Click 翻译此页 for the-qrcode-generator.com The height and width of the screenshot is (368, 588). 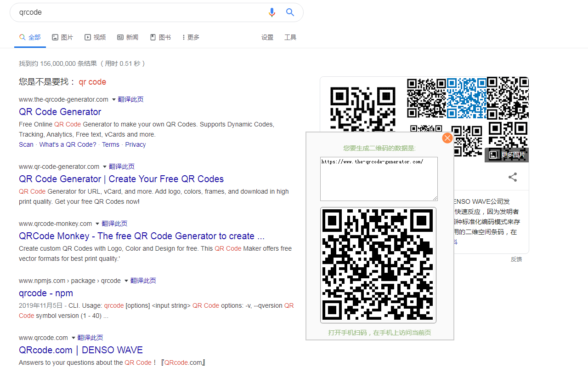pos(130,99)
